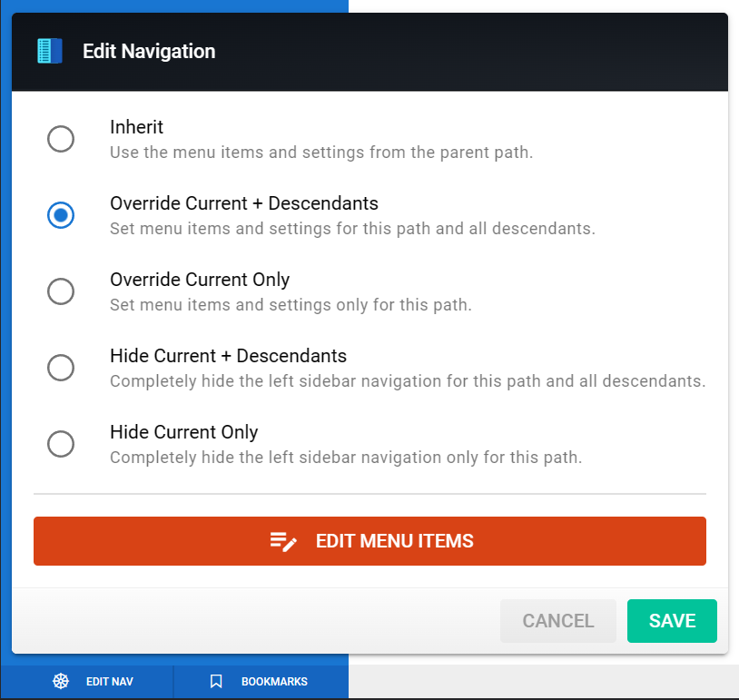This screenshot has height=700, width=739.
Task: Switch to the BOOKMARKS tab label
Action: click(274, 681)
